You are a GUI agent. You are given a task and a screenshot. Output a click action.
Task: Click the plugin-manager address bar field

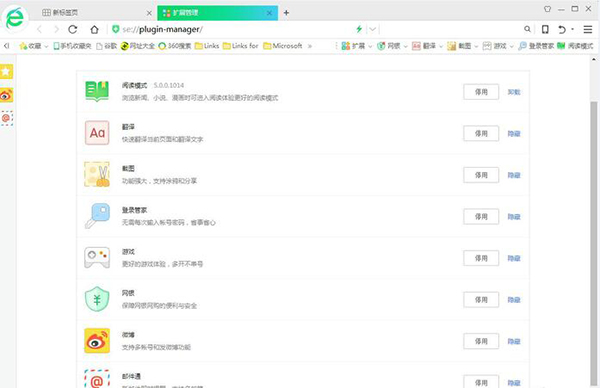[x=233, y=29]
